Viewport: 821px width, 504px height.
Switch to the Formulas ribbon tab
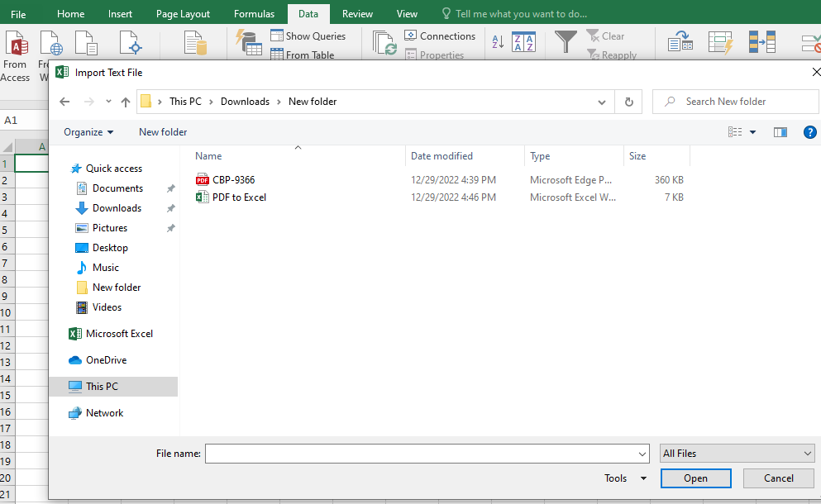[x=254, y=13]
